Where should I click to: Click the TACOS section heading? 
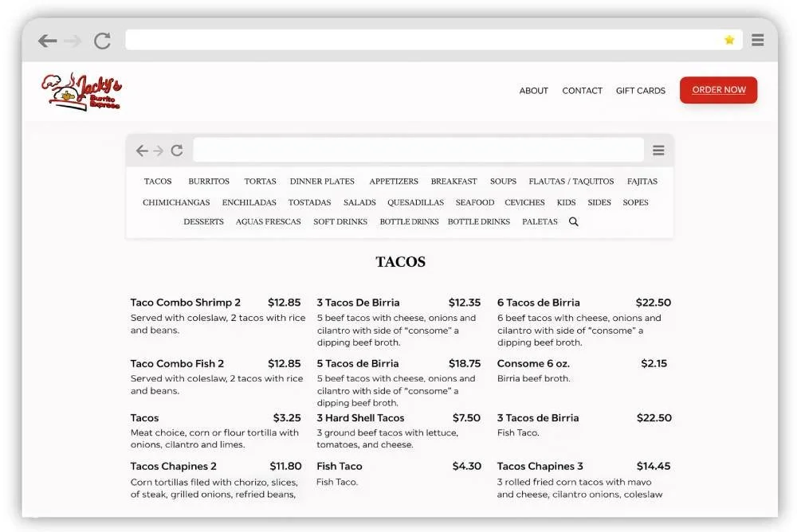point(401,262)
